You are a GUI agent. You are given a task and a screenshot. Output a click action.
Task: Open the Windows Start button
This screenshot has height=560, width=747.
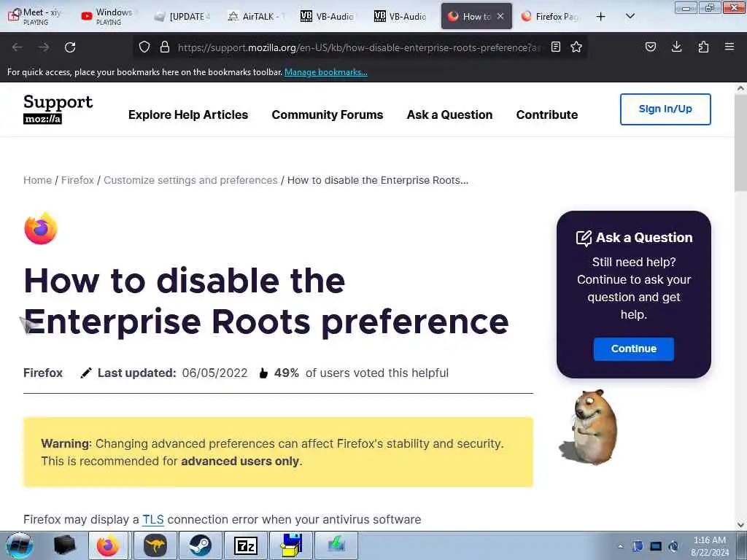pyautogui.click(x=20, y=545)
